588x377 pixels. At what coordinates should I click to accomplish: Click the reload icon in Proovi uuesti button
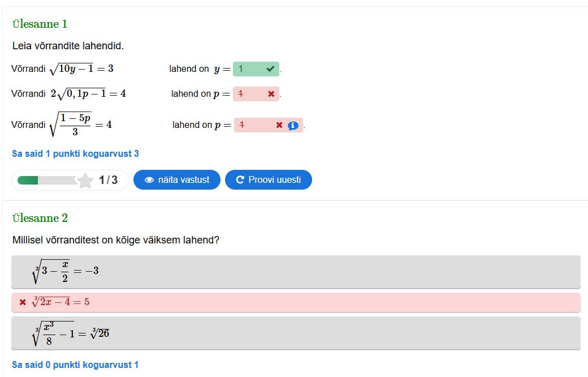click(240, 180)
